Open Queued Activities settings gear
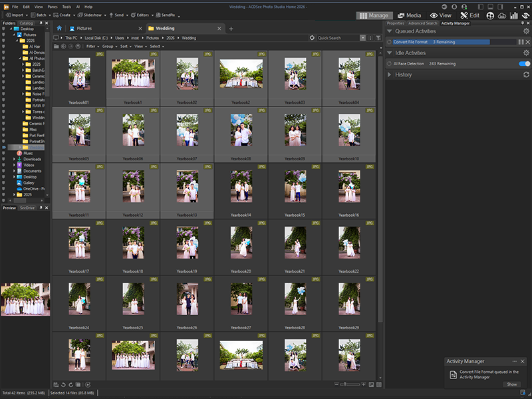532x399 pixels. 525,31
